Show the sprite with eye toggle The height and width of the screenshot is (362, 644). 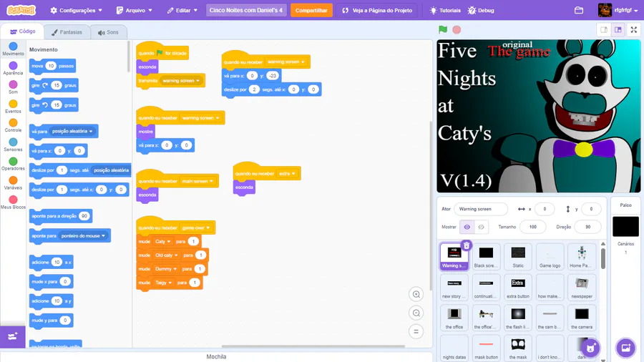(467, 227)
